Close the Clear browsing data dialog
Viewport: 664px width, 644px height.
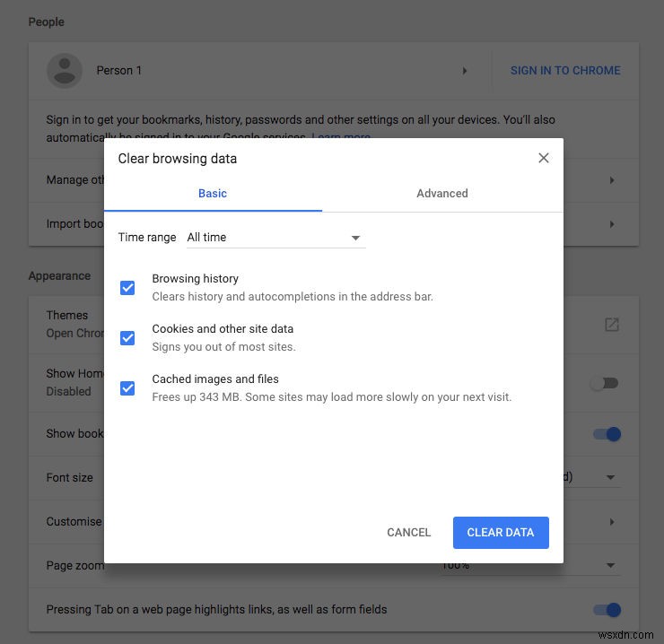[543, 158]
